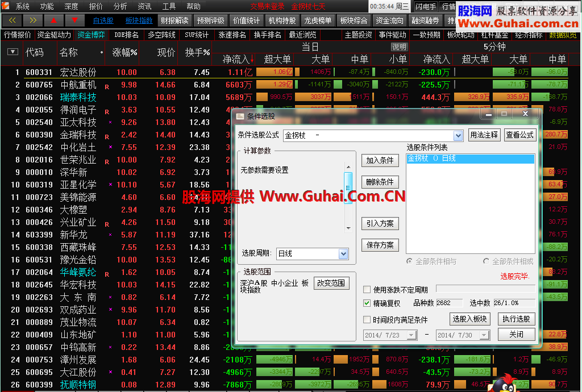The height and width of the screenshot is (392, 582).
Task: Click 关闭 button in dialog
Action: pos(516,335)
